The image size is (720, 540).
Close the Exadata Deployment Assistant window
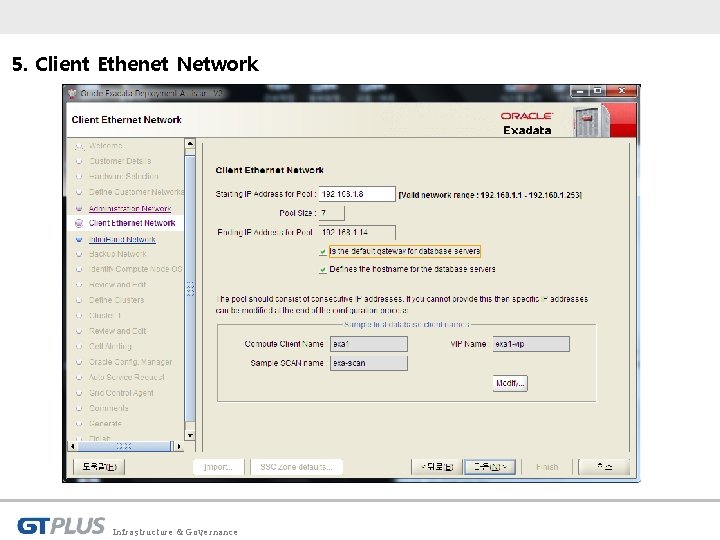click(622, 91)
